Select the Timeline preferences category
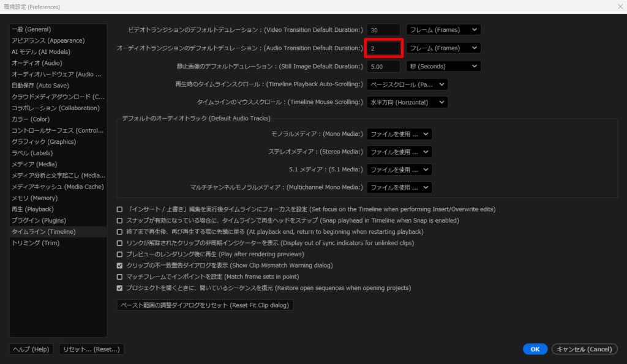627x364 pixels. [58, 231]
